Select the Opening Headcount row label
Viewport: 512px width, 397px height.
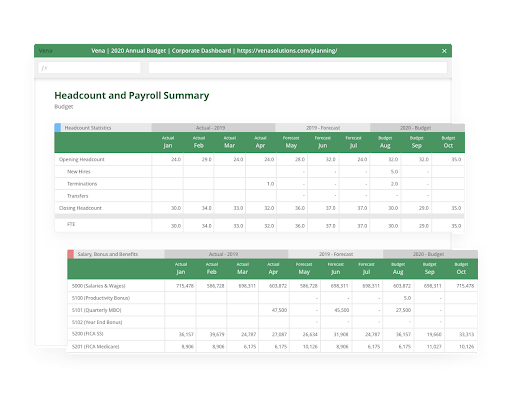(82, 160)
